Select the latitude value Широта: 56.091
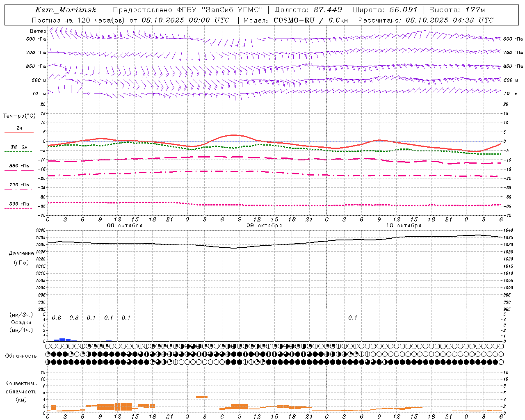This screenshot has height=420, width=525. [385, 10]
